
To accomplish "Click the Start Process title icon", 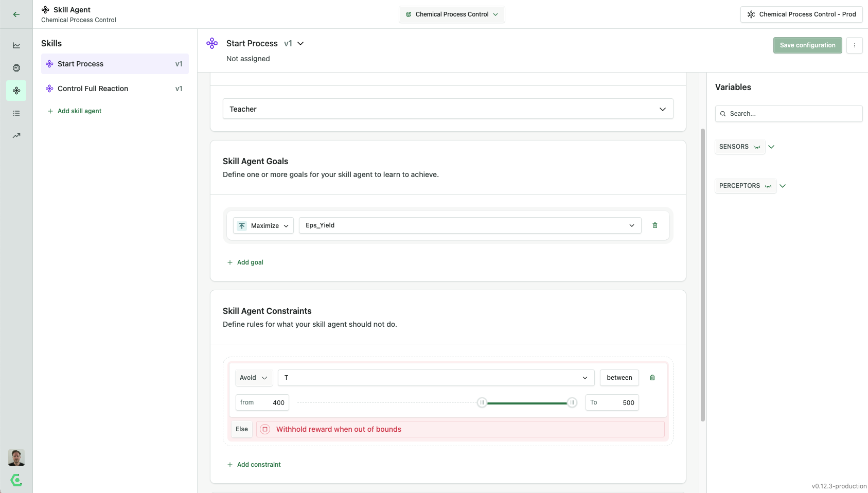I will [x=212, y=43].
